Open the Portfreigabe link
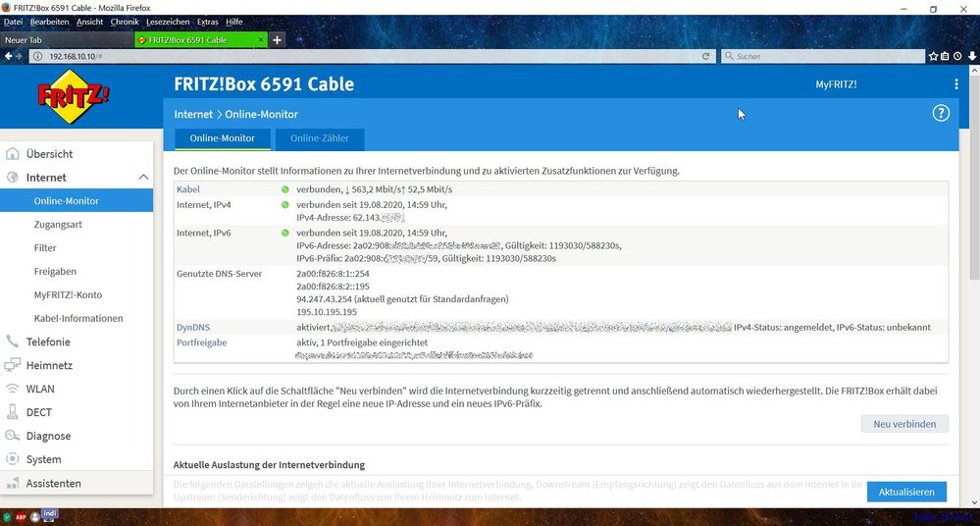The image size is (980, 526). coord(201,342)
